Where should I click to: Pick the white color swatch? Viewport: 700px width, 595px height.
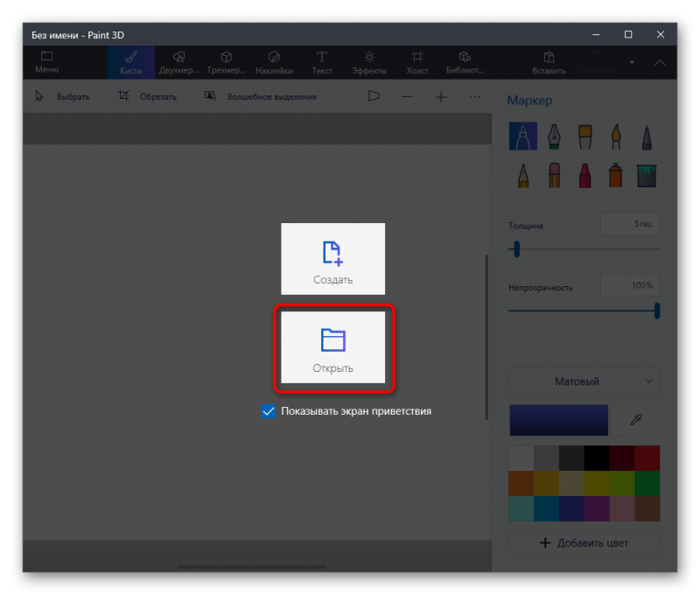click(521, 458)
